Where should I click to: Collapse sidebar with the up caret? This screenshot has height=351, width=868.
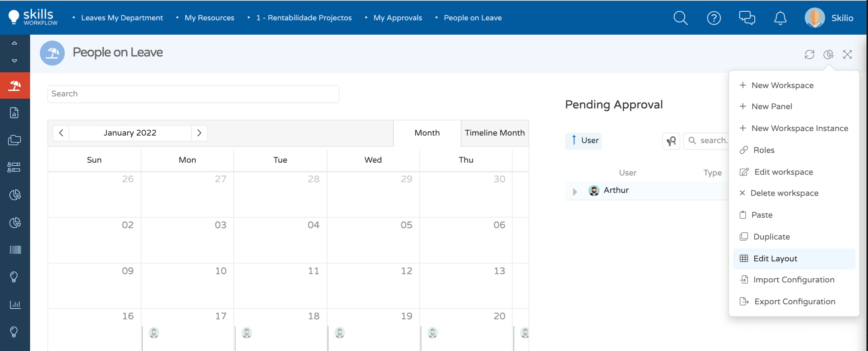(14, 43)
